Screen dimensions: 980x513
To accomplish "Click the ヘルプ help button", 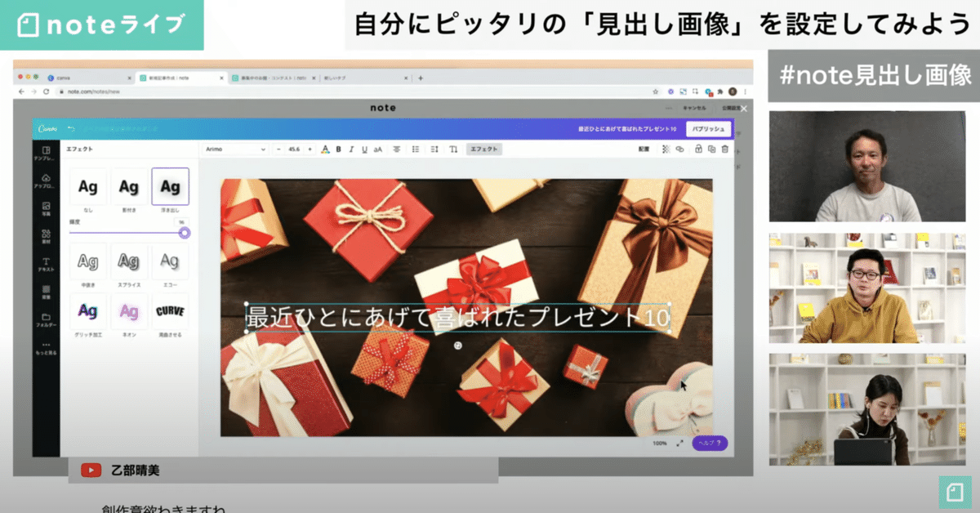I will pyautogui.click(x=710, y=443).
